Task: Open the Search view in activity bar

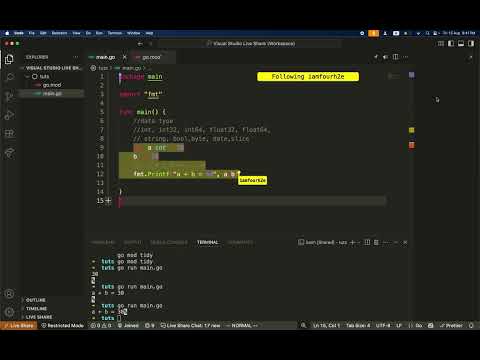Action: pos(9,78)
